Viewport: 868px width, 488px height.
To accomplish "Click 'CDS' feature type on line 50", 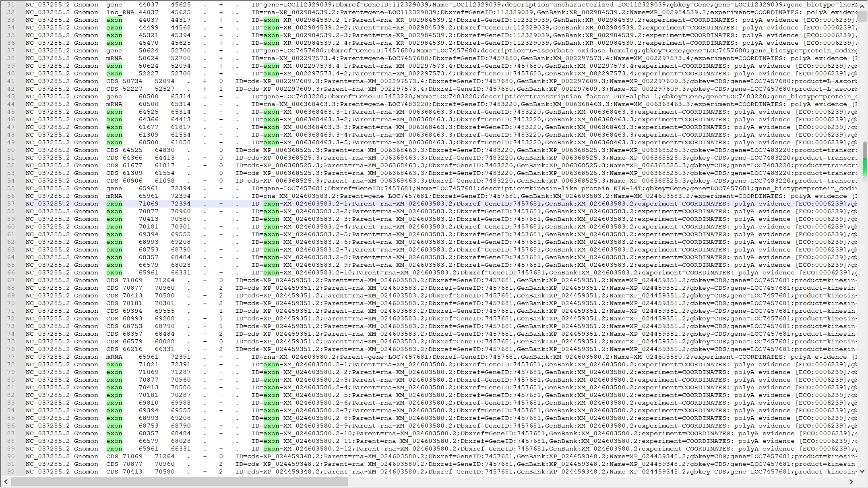I will point(112,150).
